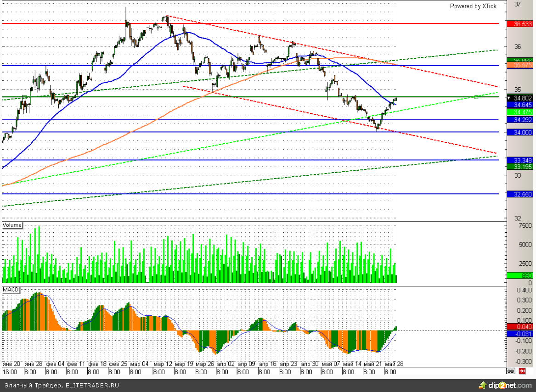This screenshot has width=536, height=392.
Task: Click the red scroll-to-end arrow icon
Action: click(x=523, y=371)
